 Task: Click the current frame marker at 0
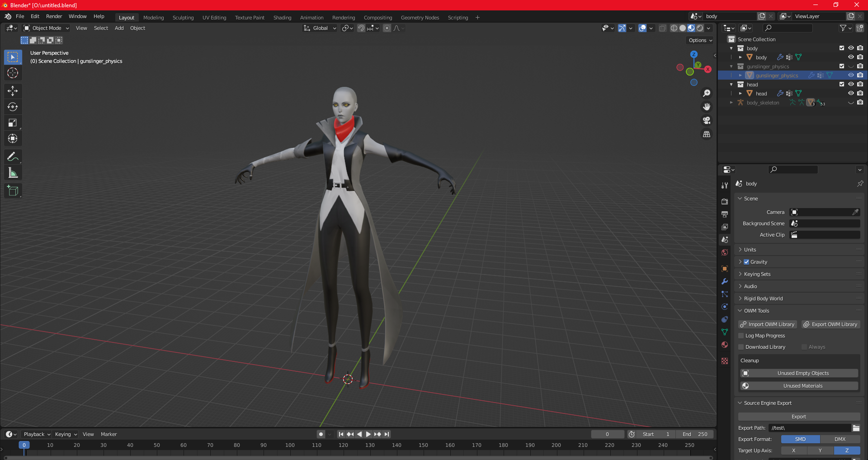24,445
